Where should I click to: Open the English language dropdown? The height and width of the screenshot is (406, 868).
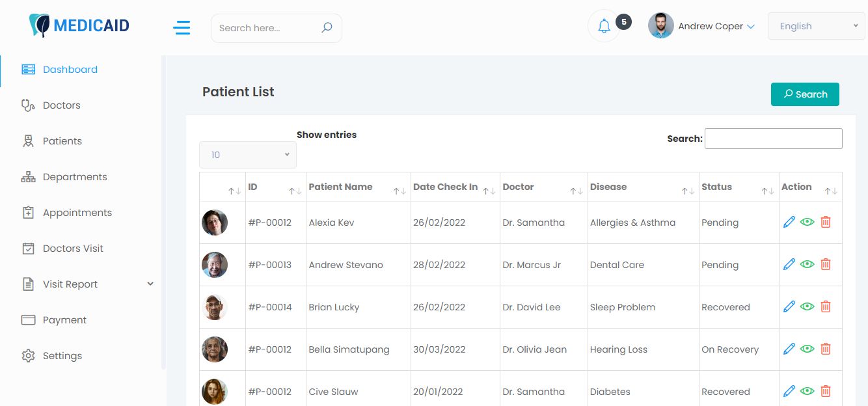click(x=816, y=27)
